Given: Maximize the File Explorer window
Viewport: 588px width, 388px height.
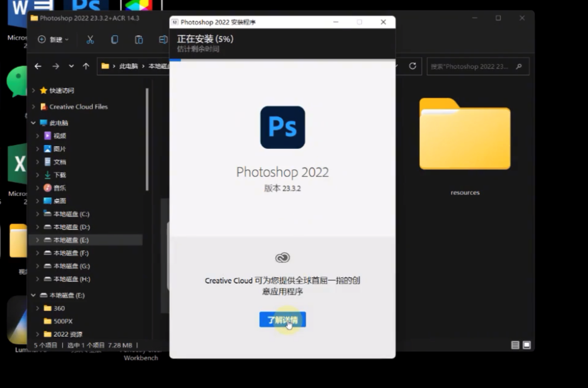Looking at the screenshot, I should pos(498,18).
